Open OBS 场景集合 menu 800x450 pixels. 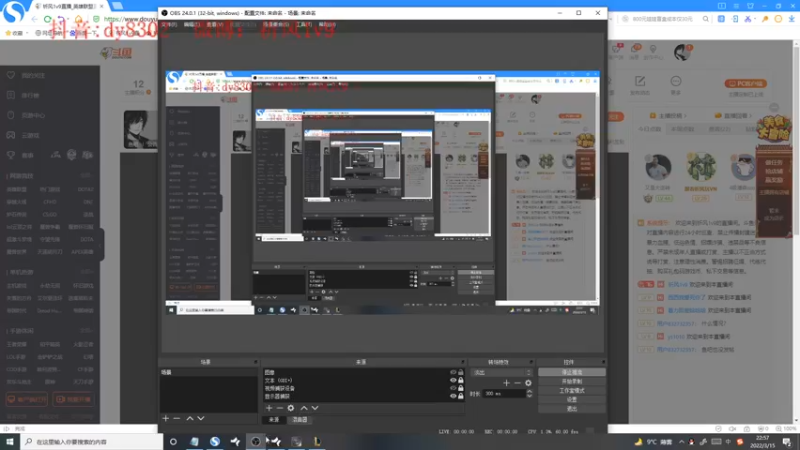276,24
